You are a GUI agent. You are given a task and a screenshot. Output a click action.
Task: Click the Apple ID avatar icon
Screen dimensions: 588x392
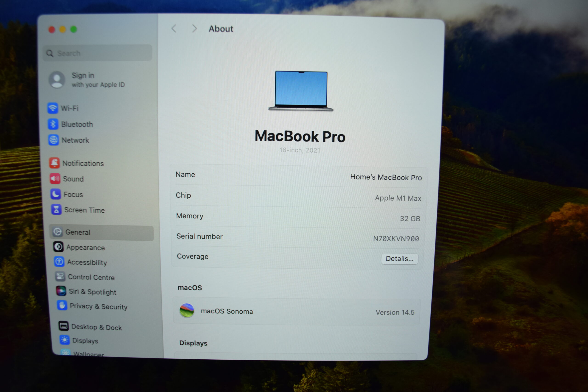57,80
